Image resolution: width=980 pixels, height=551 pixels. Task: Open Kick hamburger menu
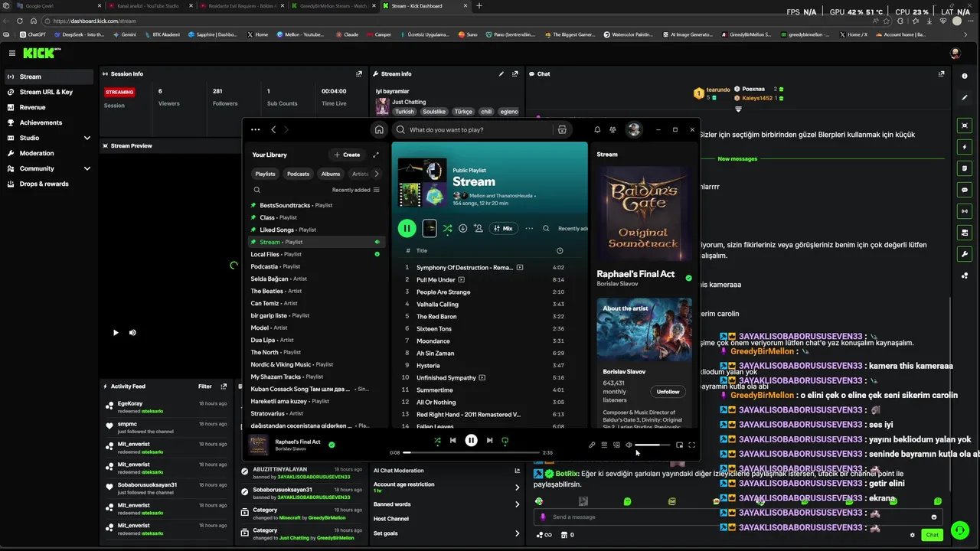[12, 53]
